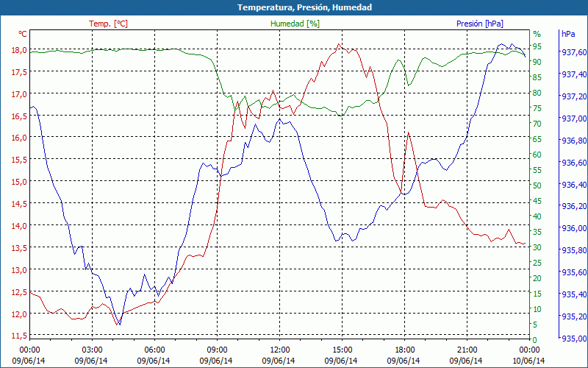Click the '30' humidity axis tick
This screenshot has width=588, height=368.
[x=537, y=247]
